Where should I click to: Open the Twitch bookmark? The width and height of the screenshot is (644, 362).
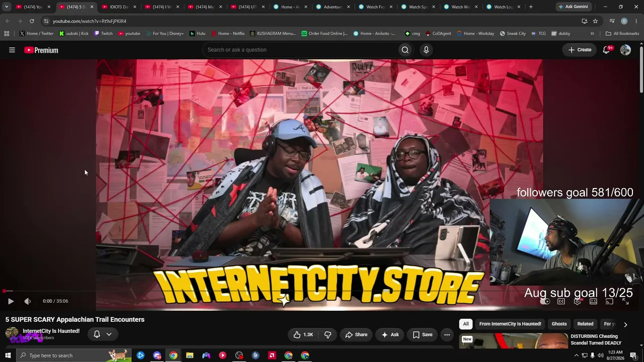tap(104, 34)
